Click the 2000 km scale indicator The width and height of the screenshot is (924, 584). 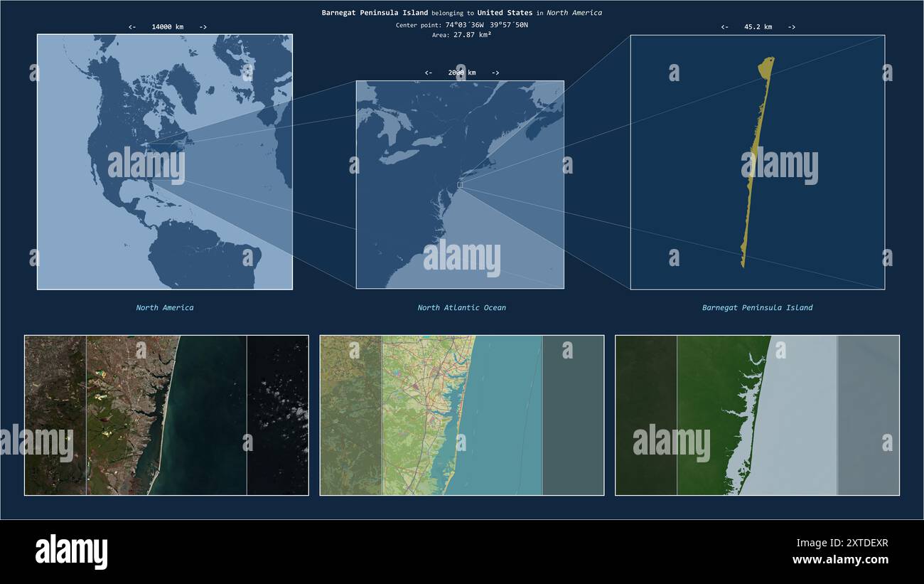point(462,73)
